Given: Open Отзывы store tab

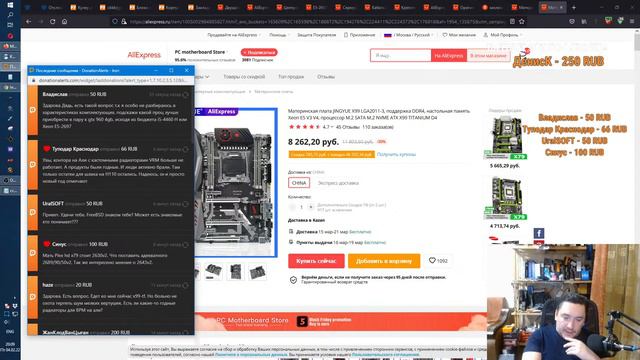Looking at the screenshot, I should click(x=326, y=77).
